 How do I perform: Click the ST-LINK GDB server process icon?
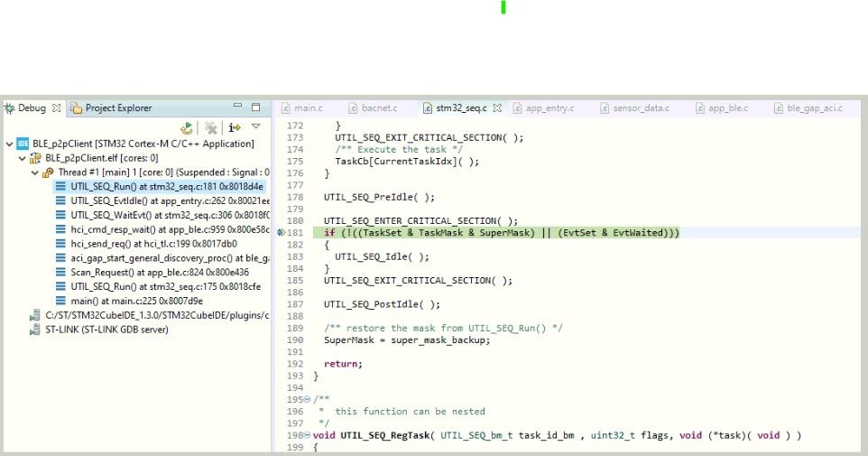point(35,330)
